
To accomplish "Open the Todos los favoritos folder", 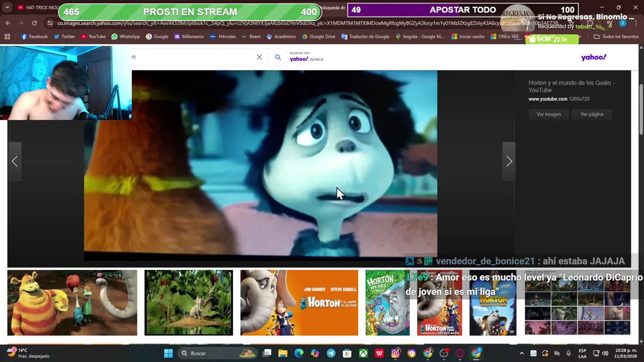I will [616, 37].
